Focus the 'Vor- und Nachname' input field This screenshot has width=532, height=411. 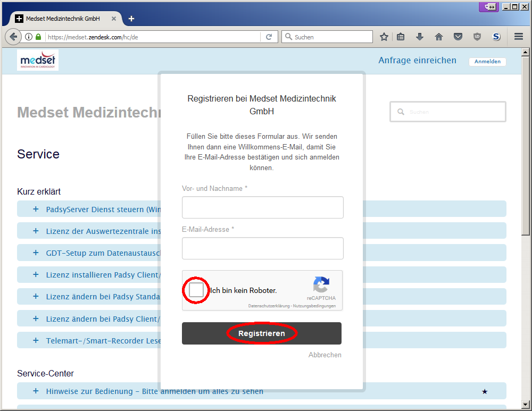click(x=262, y=207)
